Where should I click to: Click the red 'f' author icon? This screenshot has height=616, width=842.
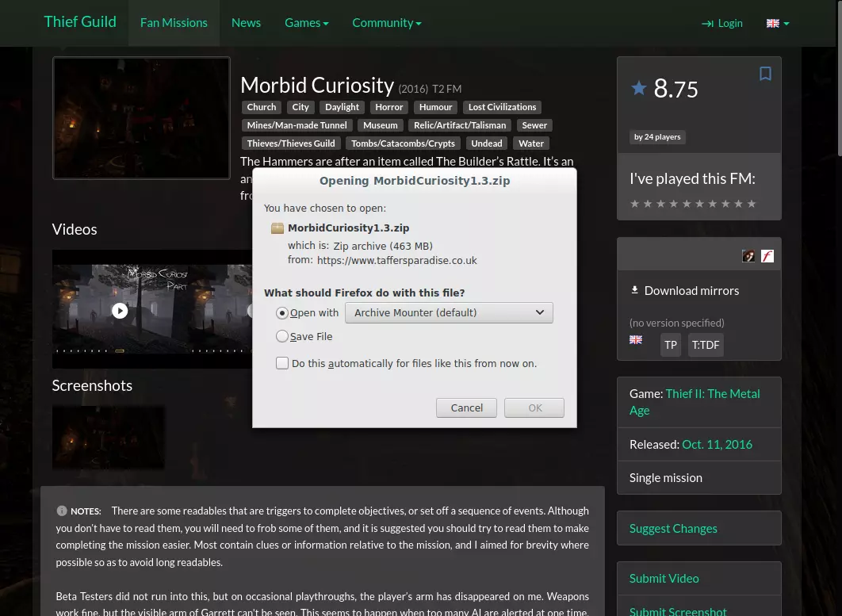(x=767, y=256)
